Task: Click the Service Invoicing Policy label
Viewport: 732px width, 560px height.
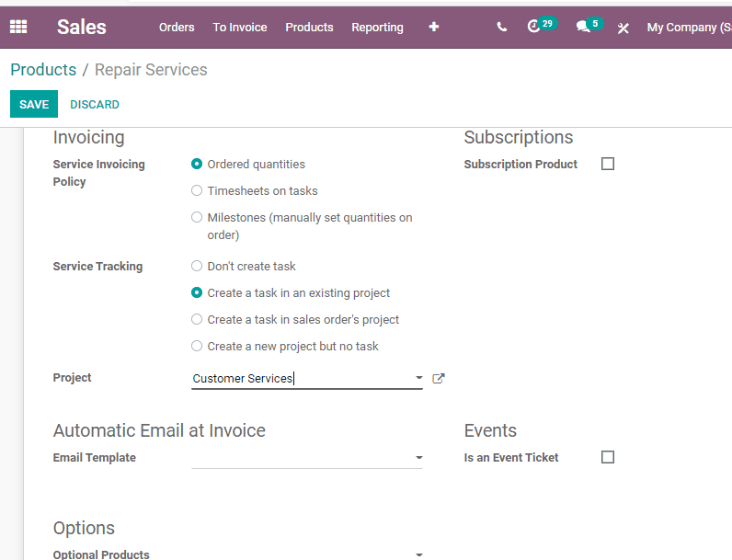Action: pos(99,173)
